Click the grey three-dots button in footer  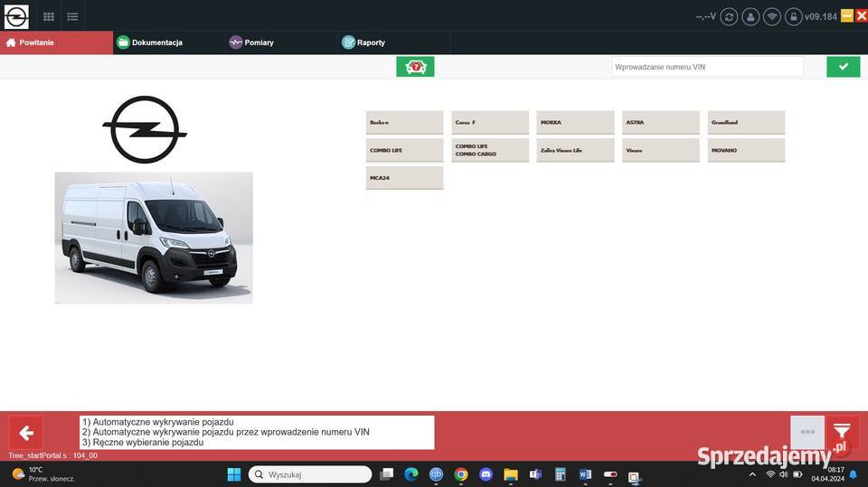click(x=807, y=432)
